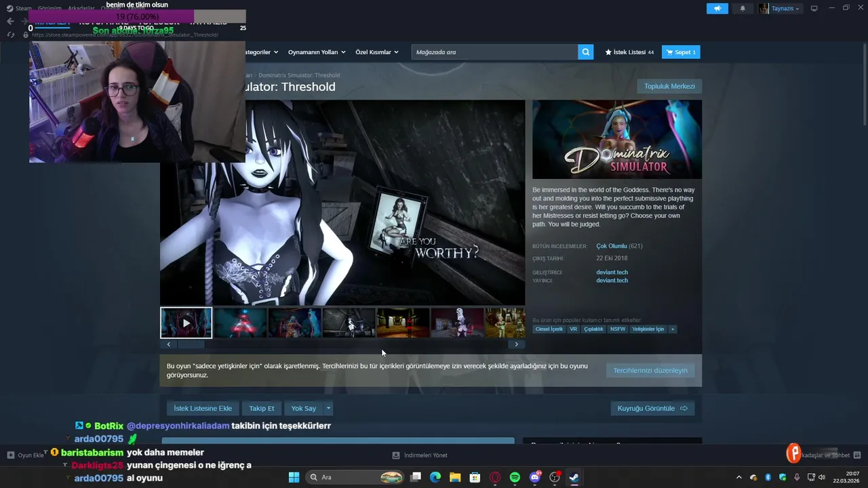Open Opera browser from taskbar

pyautogui.click(x=495, y=477)
